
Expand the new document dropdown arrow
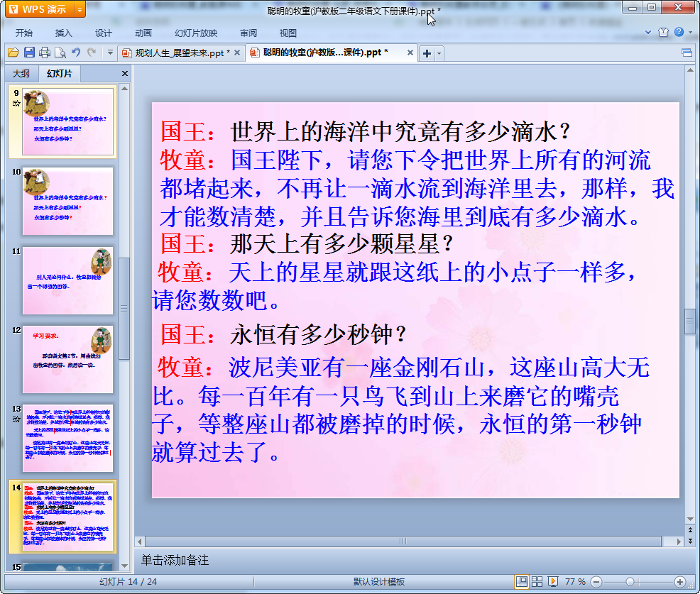pos(439,53)
